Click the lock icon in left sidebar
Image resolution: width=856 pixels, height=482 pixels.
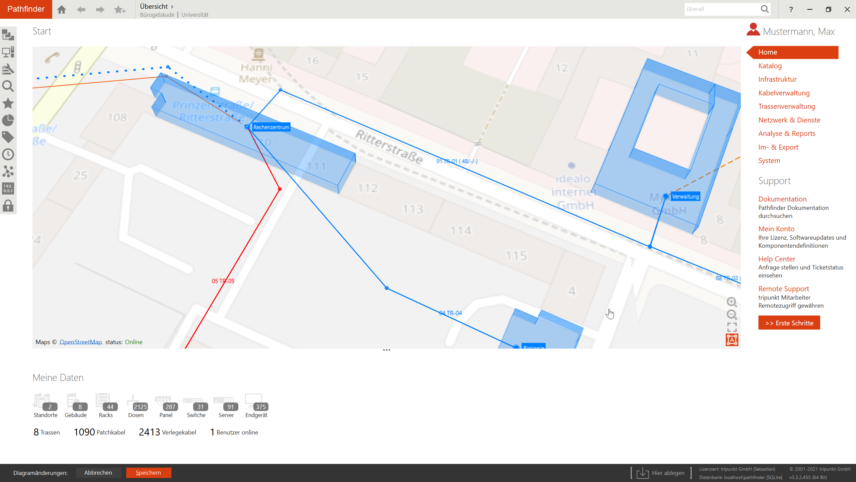pyautogui.click(x=8, y=206)
